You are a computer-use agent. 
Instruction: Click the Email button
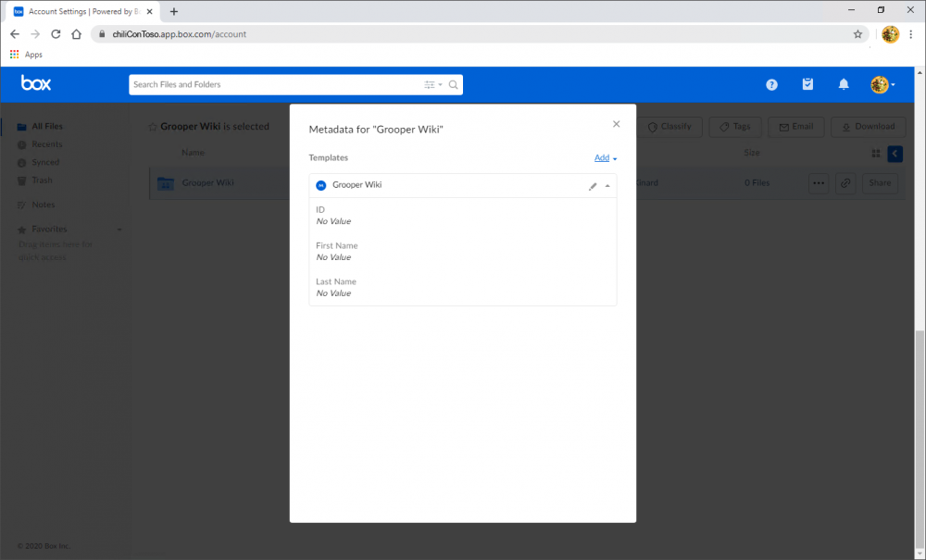796,127
